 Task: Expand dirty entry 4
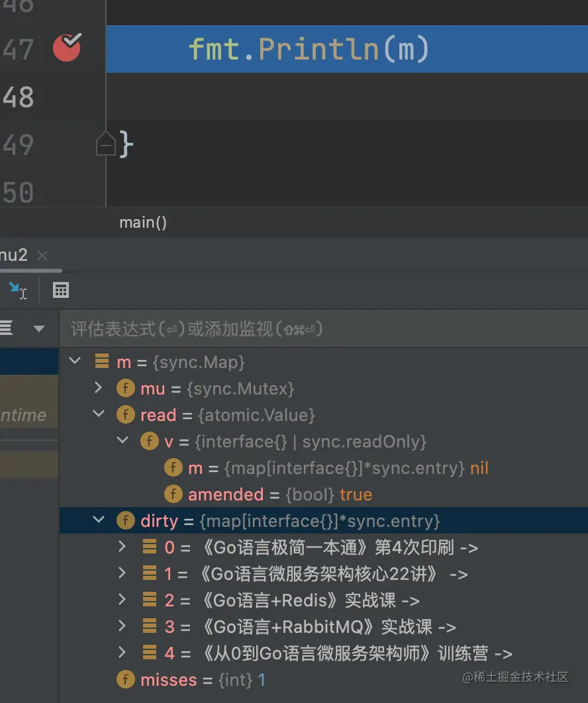tap(122, 652)
